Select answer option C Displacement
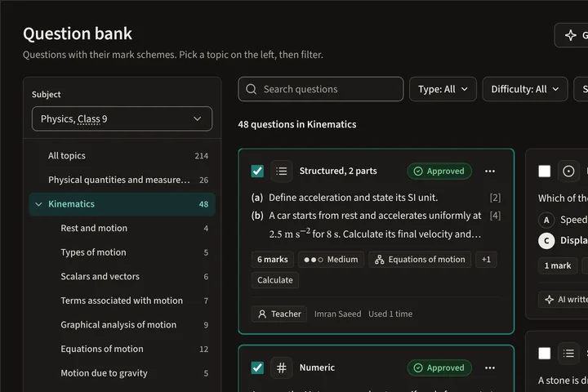This screenshot has width=588, height=392. click(563, 240)
